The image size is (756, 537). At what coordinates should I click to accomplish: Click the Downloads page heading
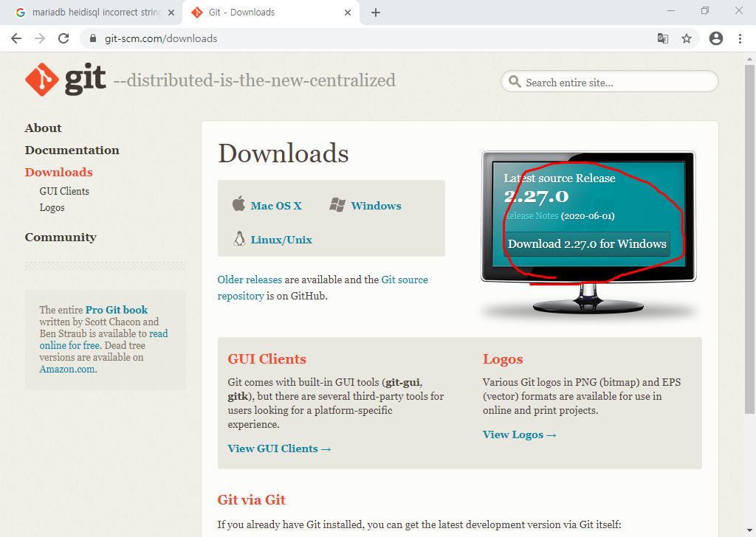(x=283, y=153)
